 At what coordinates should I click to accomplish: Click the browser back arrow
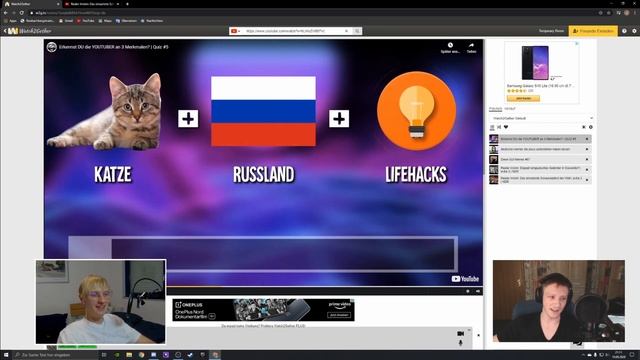point(6,13)
